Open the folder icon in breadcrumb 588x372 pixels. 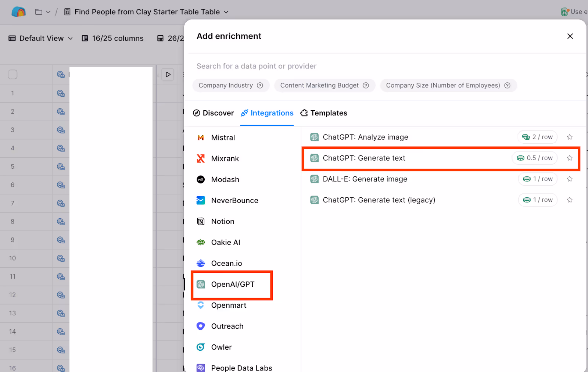tap(39, 12)
